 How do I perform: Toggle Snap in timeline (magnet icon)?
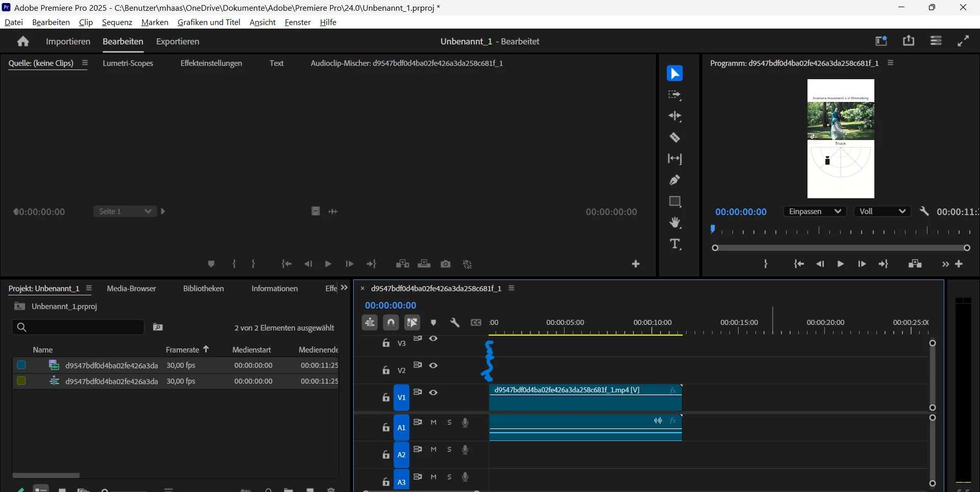tap(391, 322)
